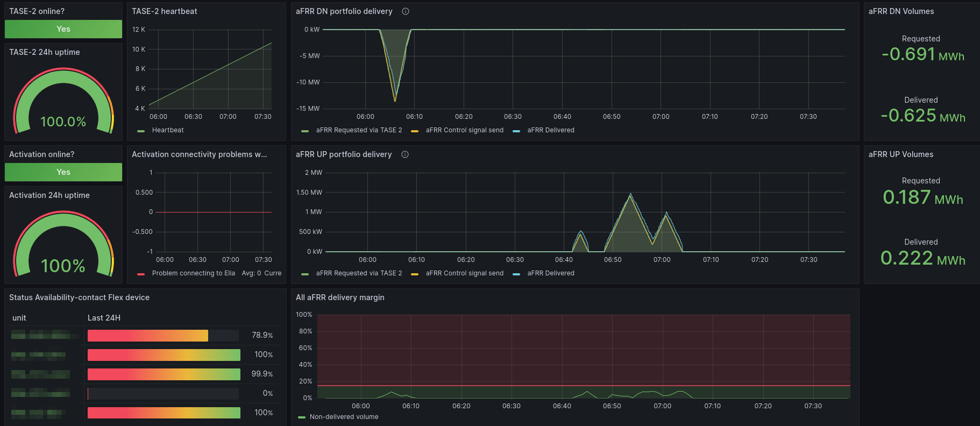Click the green Non-delivered volume legend marker
The width and height of the screenshot is (980, 426).
[302, 417]
